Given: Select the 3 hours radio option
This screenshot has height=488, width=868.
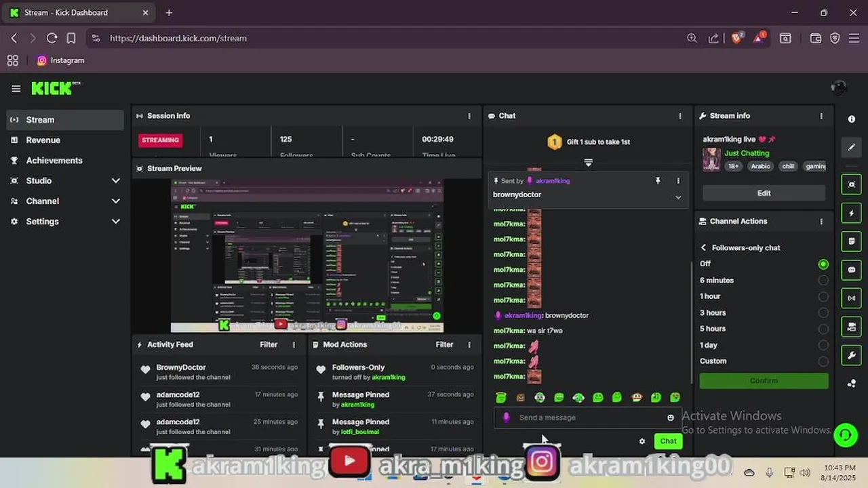Looking at the screenshot, I should click(823, 312).
